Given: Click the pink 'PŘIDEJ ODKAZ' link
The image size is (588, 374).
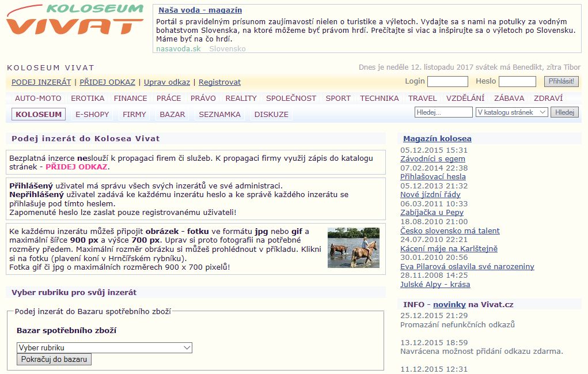Looking at the screenshot, I should (x=76, y=167).
